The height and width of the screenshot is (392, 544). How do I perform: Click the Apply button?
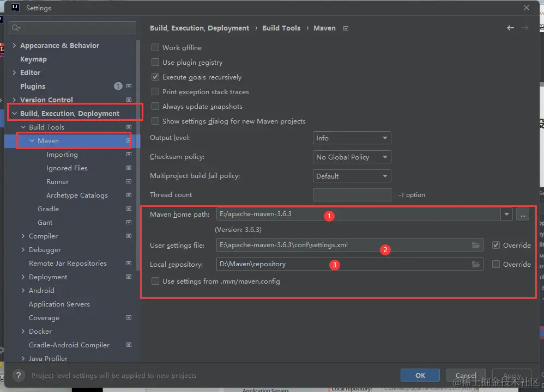(x=512, y=375)
